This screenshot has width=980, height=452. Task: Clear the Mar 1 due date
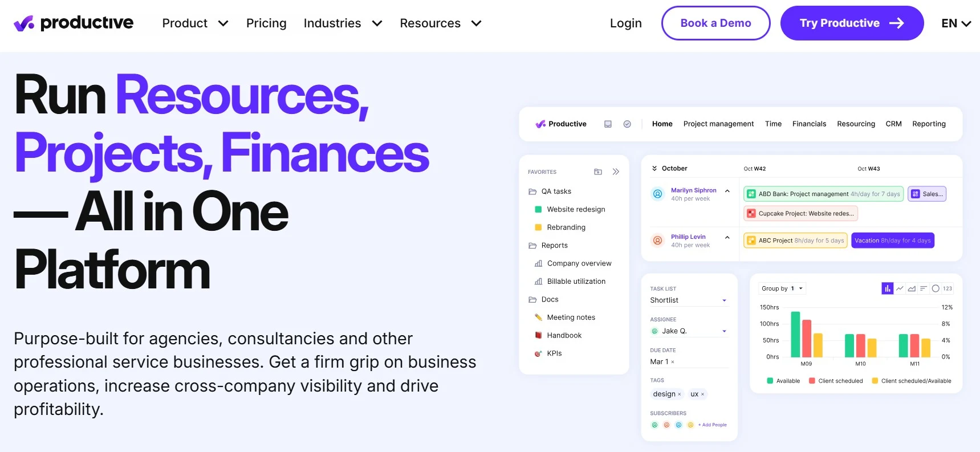coord(673,362)
